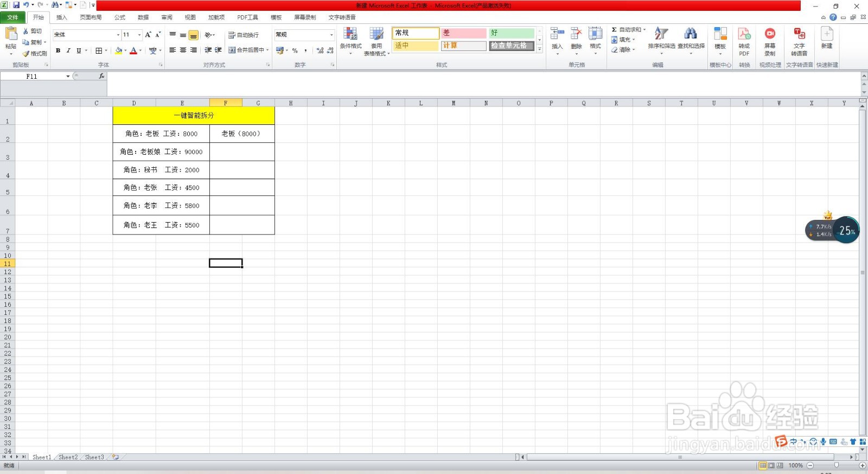868x474 pixels.
Task: Switch to the 页面布局 ribbon tab
Action: [91, 17]
